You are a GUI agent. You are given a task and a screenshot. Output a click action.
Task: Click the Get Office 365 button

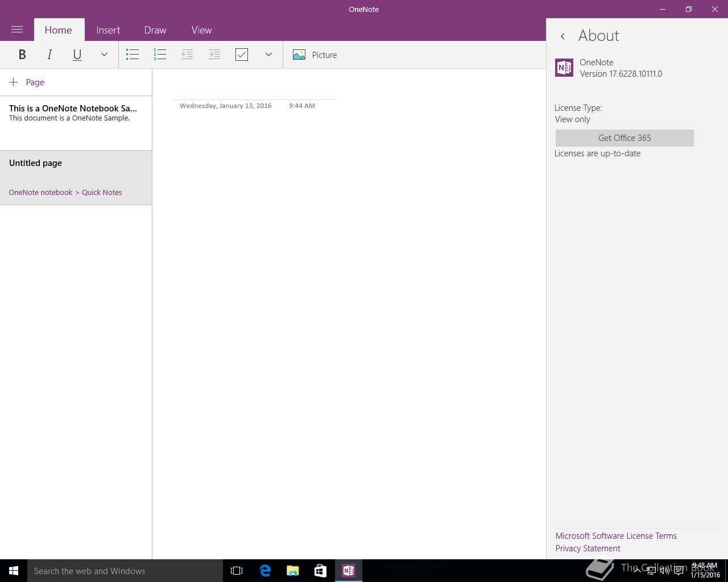pos(624,138)
